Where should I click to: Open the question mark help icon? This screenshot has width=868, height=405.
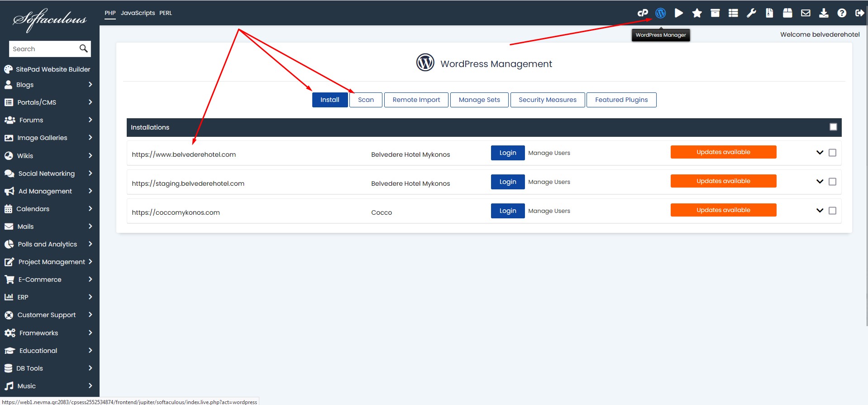coord(842,13)
